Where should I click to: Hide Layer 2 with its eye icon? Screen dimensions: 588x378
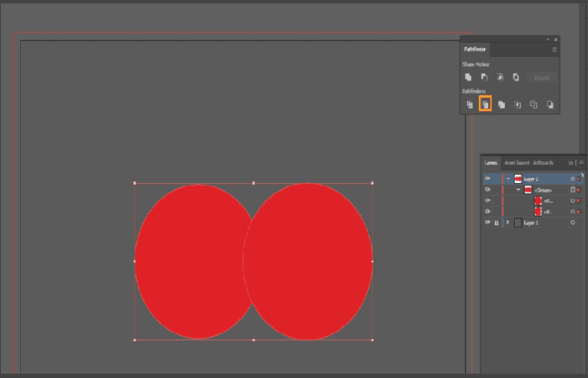pos(487,179)
